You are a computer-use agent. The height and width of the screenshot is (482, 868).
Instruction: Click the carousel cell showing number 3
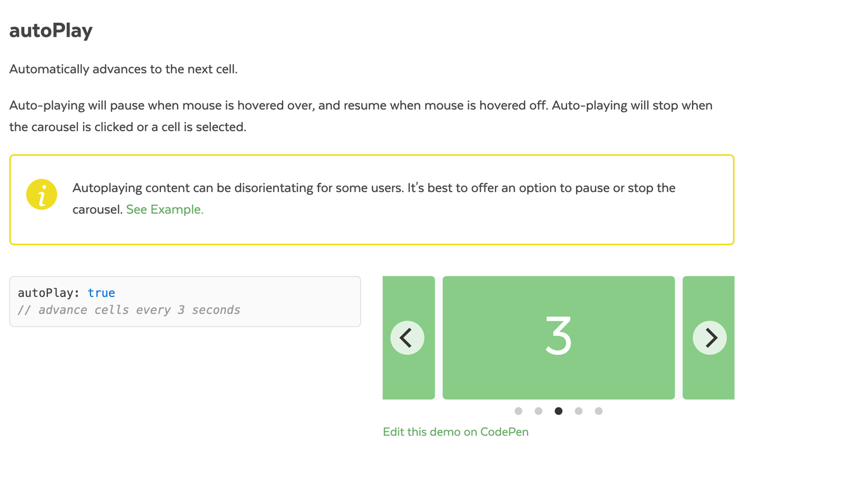[x=558, y=338]
